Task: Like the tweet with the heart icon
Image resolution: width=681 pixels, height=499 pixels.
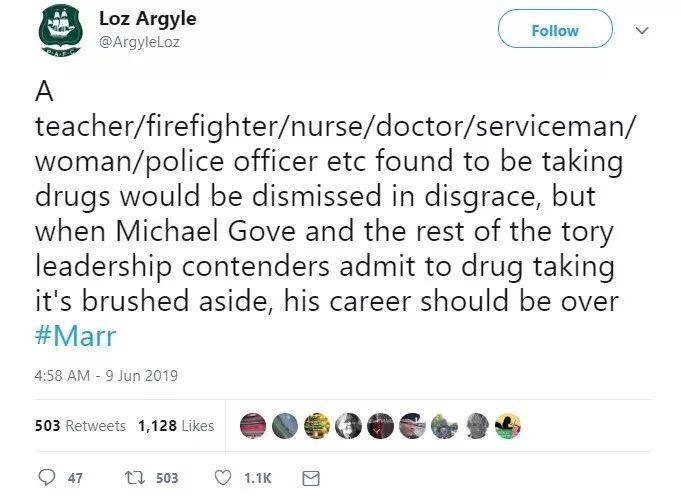Action: pos(223,478)
